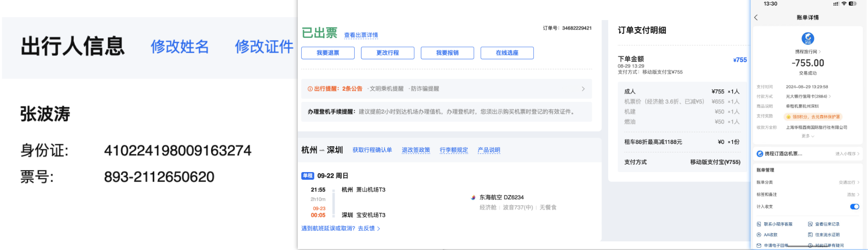Tap the back arrow in 账单详情

[x=756, y=18]
